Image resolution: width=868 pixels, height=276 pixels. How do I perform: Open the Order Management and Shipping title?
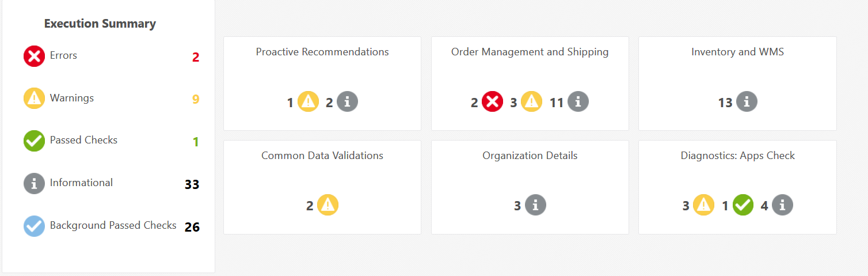[x=530, y=52]
